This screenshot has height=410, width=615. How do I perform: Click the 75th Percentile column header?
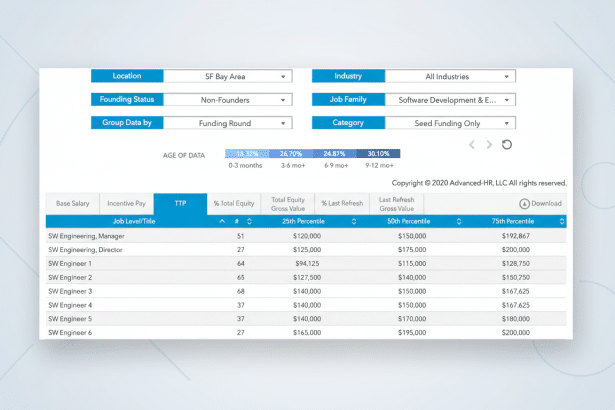(x=513, y=221)
